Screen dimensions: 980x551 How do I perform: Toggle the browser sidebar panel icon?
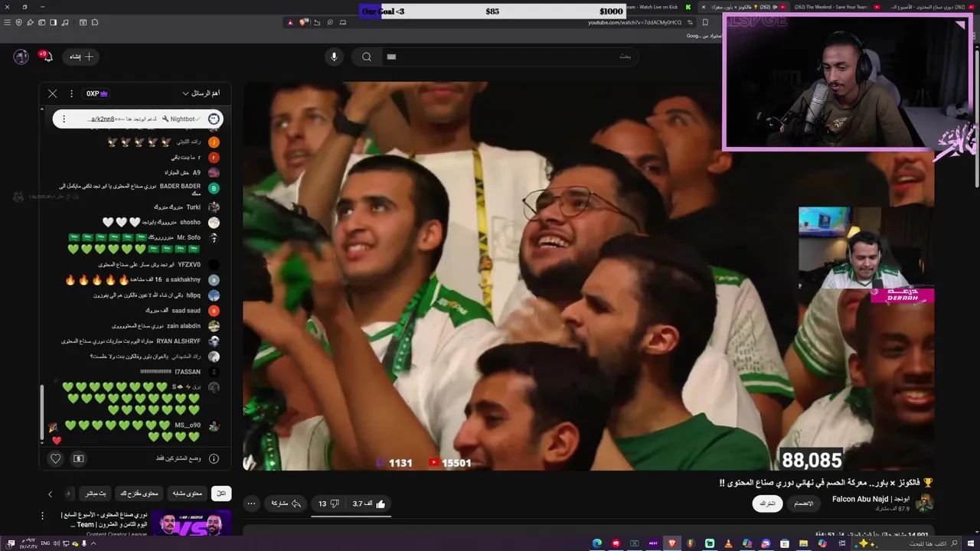click(53, 22)
